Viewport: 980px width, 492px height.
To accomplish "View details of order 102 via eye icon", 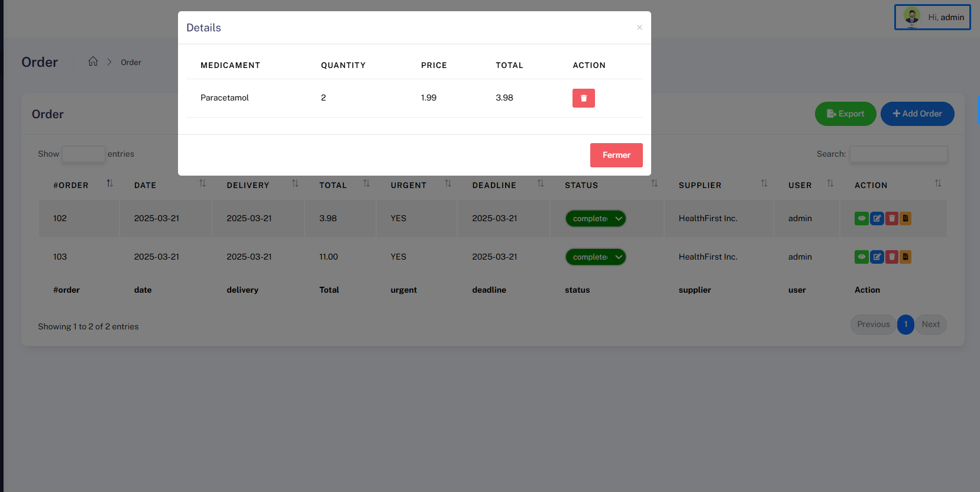I will pos(862,218).
